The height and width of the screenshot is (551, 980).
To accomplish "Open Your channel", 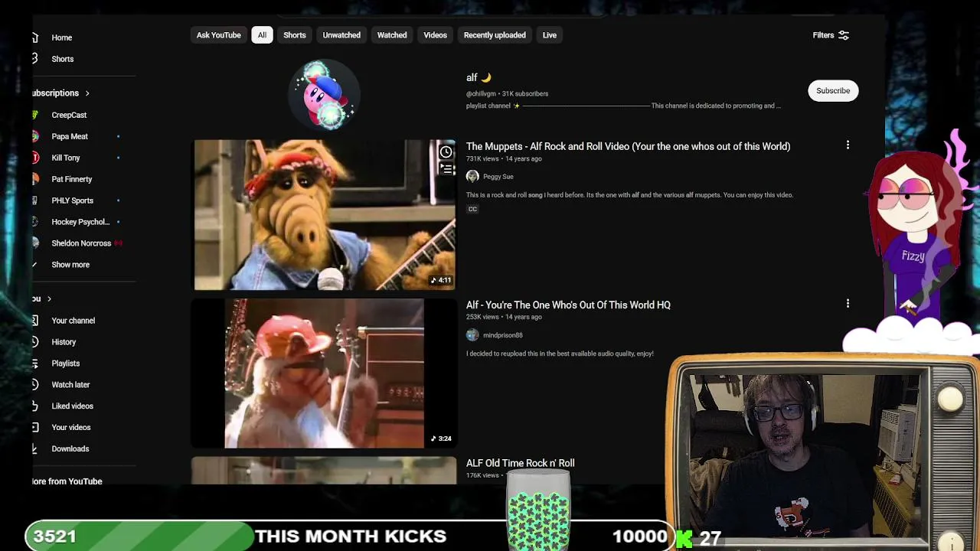I will coord(73,321).
